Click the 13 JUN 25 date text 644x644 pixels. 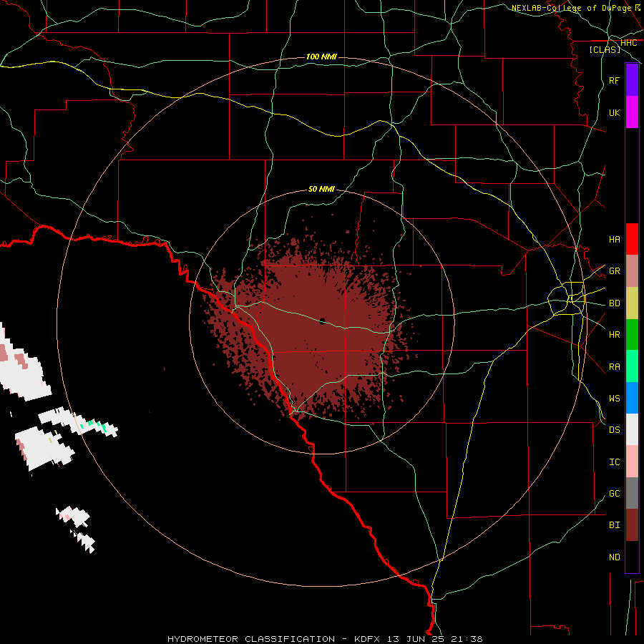(x=416, y=639)
